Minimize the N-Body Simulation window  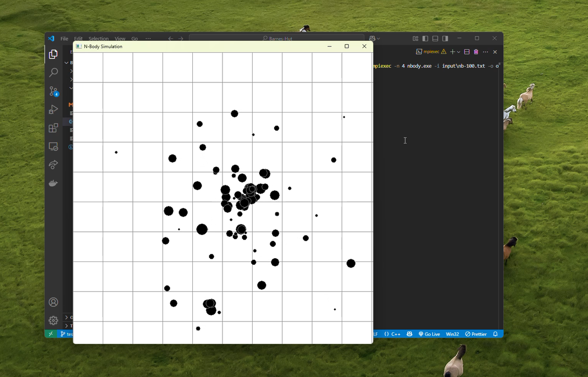tap(329, 46)
